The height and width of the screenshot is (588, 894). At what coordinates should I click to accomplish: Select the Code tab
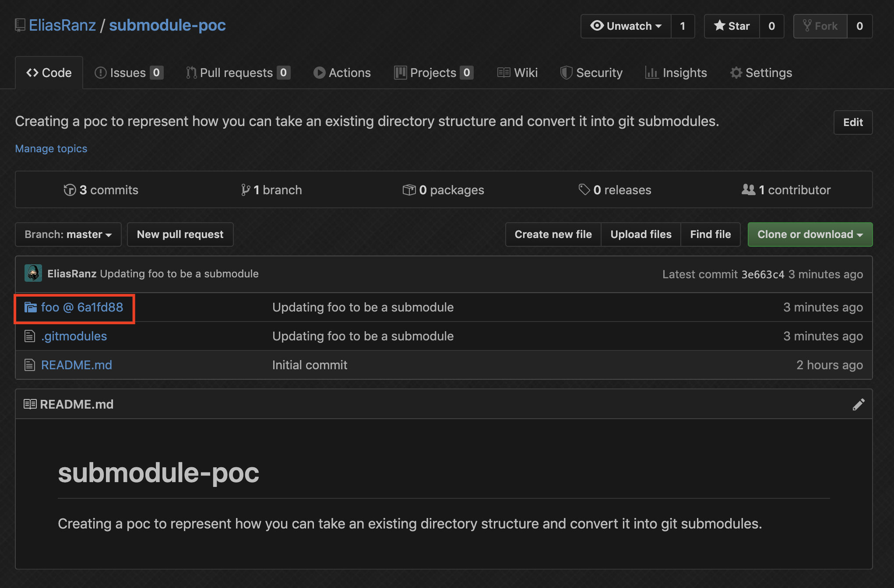49,73
